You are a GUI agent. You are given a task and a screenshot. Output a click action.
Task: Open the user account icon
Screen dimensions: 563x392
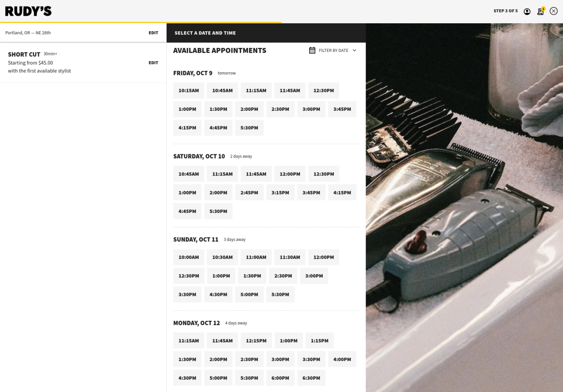(x=527, y=11)
